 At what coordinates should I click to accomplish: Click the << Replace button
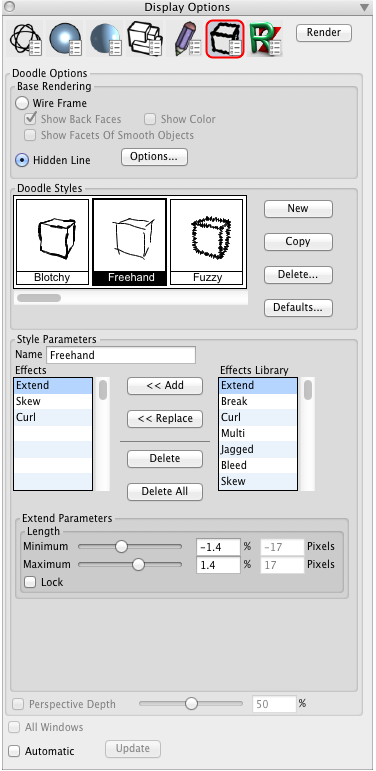tap(165, 419)
